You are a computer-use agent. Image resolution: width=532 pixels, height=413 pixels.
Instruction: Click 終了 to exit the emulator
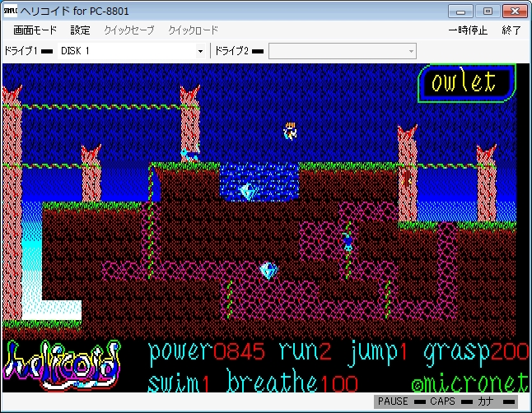click(x=511, y=30)
